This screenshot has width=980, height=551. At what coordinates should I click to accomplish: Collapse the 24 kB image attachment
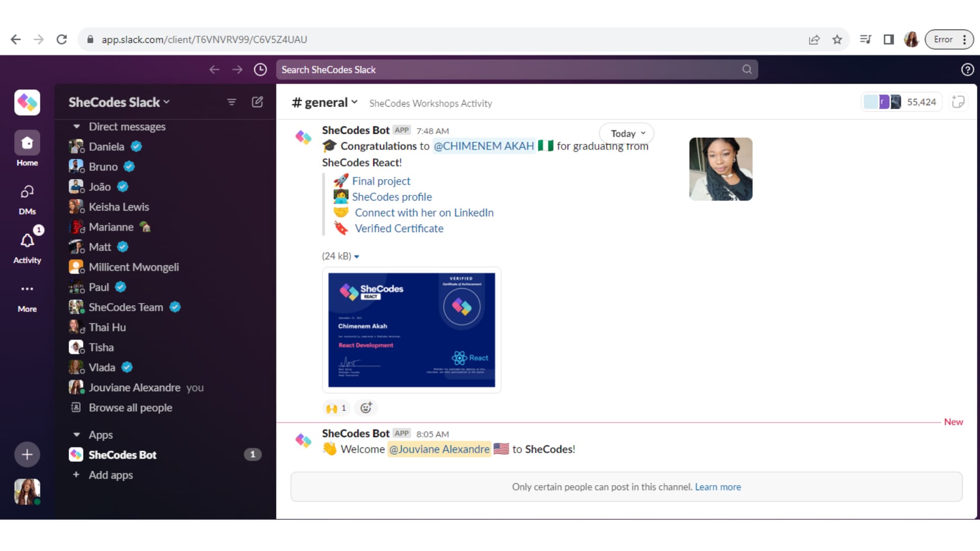357,257
